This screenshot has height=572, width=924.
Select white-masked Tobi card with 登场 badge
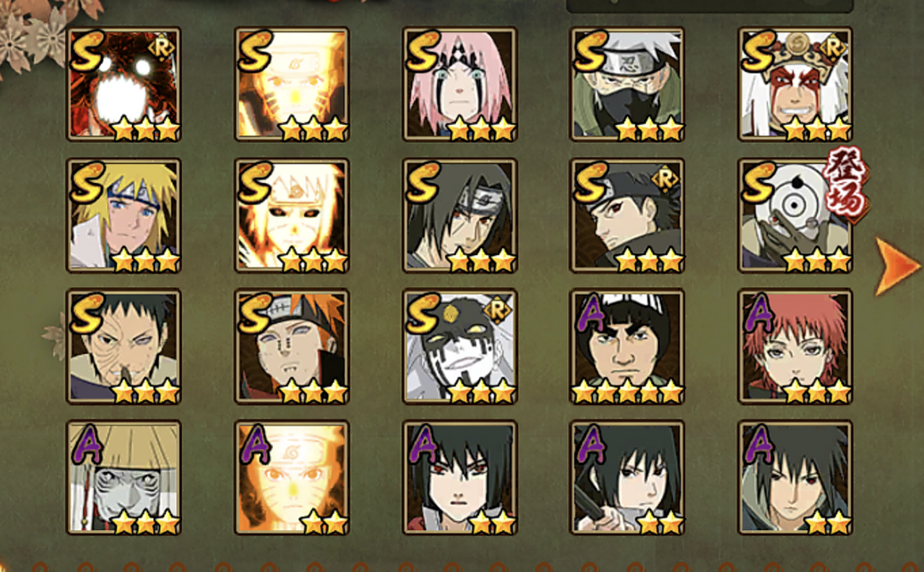(x=795, y=215)
